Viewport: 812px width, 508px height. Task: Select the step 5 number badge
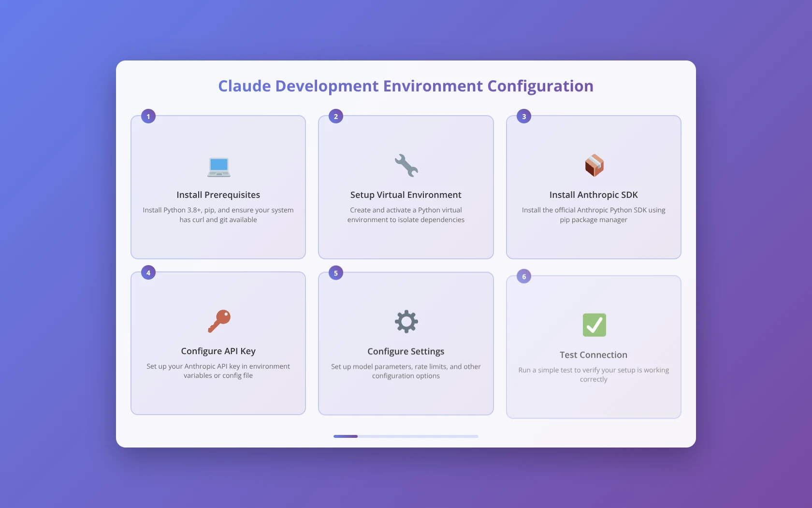click(336, 273)
